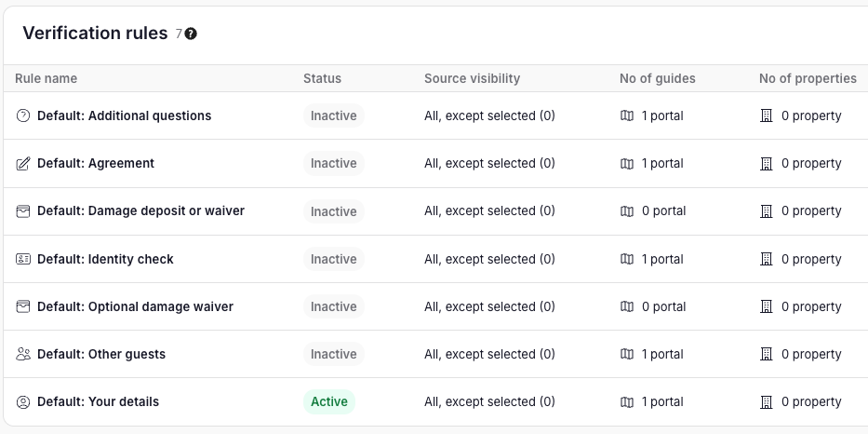Click the Additional questions rule icon
Image resolution: width=868 pixels, height=434 pixels.
pyautogui.click(x=23, y=115)
